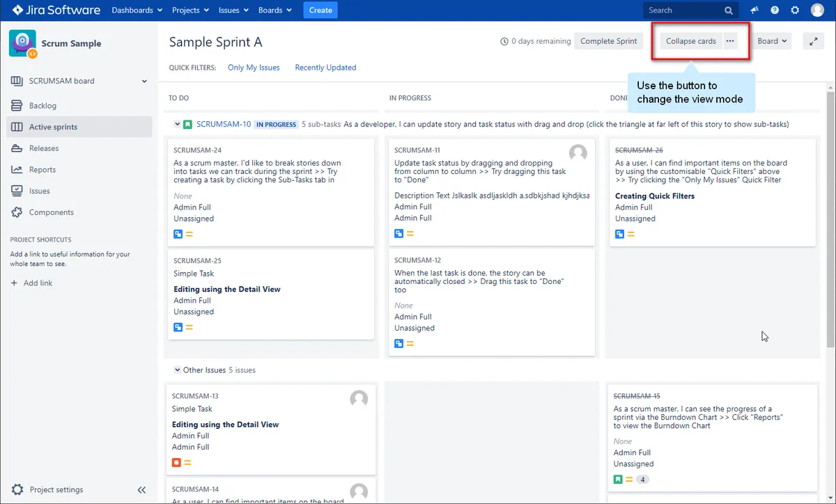Click the priority icon on SCRUMSAM-25 card
The width and height of the screenshot is (836, 504).
pyautogui.click(x=189, y=327)
